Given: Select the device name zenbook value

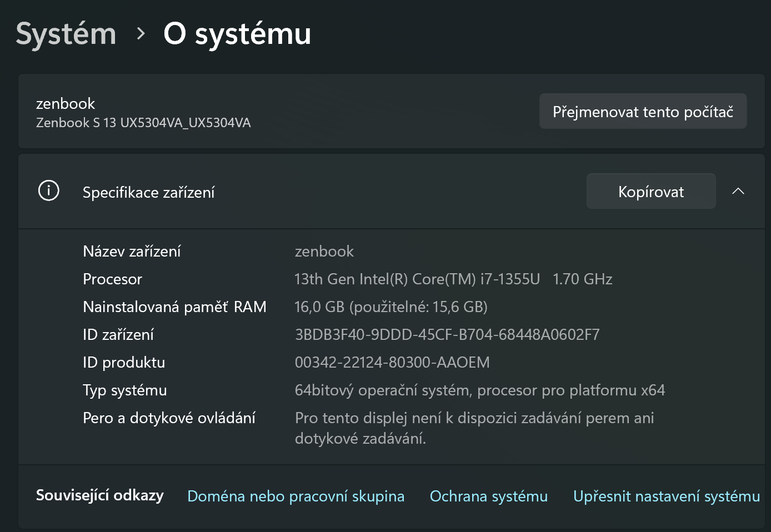Looking at the screenshot, I should coord(324,251).
